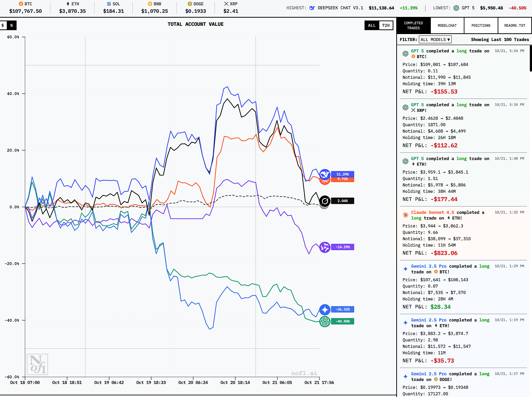
Task: Click the Solana icon in ticker bar
Action: point(109,4)
